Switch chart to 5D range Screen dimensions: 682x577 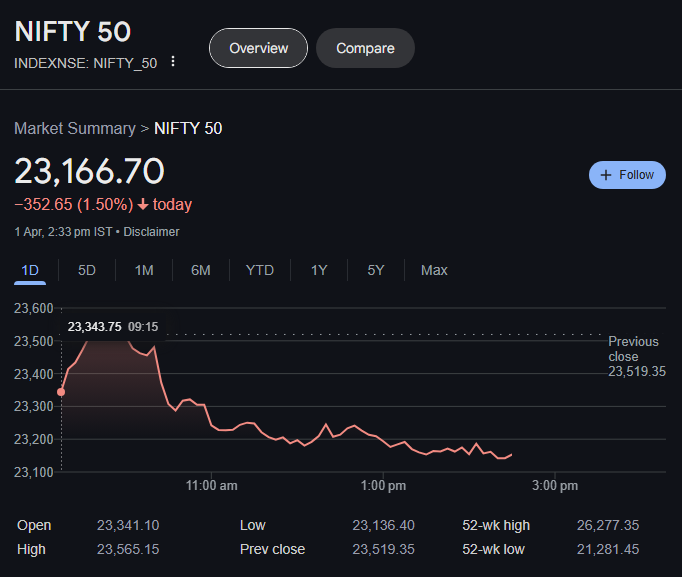pyautogui.click(x=87, y=270)
